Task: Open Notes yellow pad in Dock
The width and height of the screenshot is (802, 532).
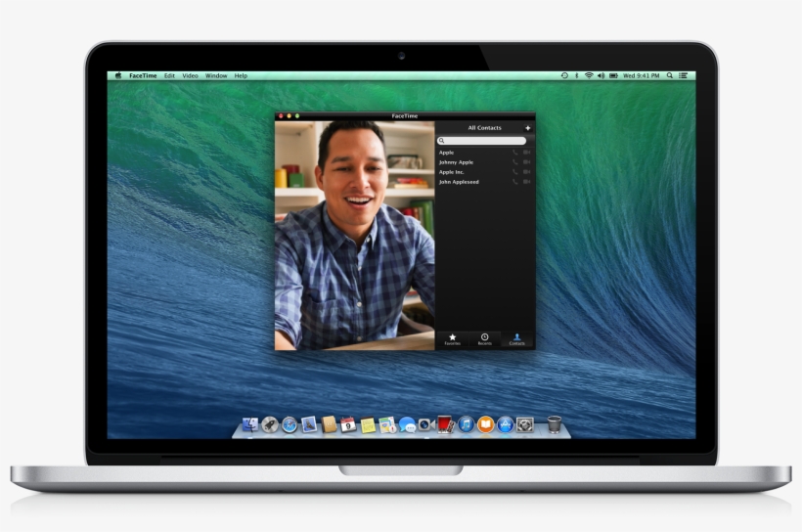Action: [x=368, y=425]
